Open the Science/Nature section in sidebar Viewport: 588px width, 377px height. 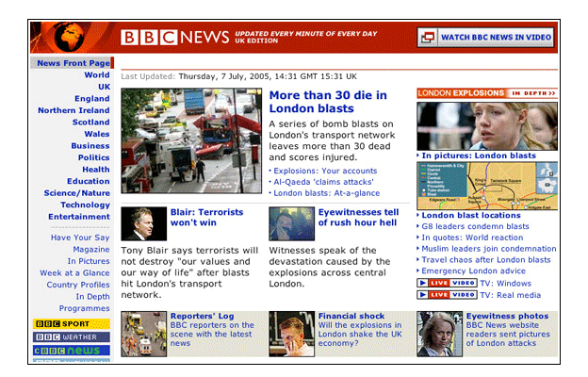point(76,192)
